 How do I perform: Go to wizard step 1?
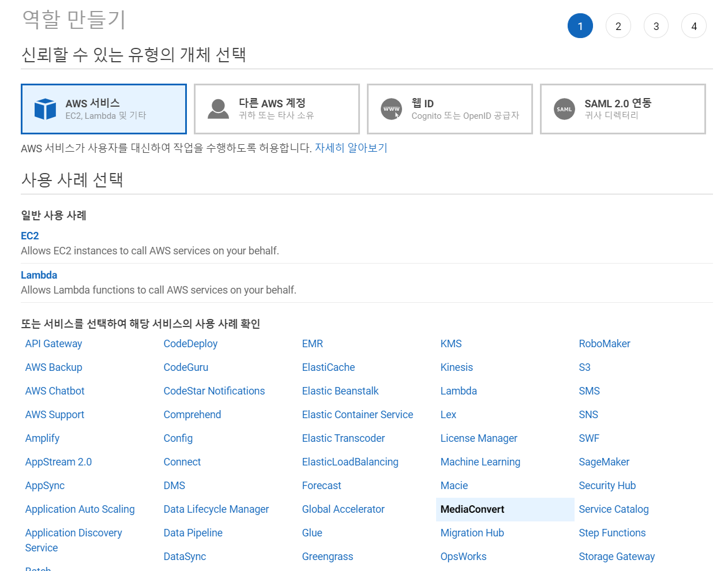click(x=580, y=26)
